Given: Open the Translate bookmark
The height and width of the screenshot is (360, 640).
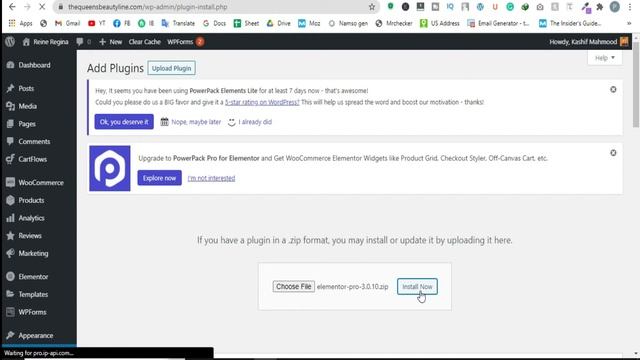Looking at the screenshot, I should coord(178,23).
